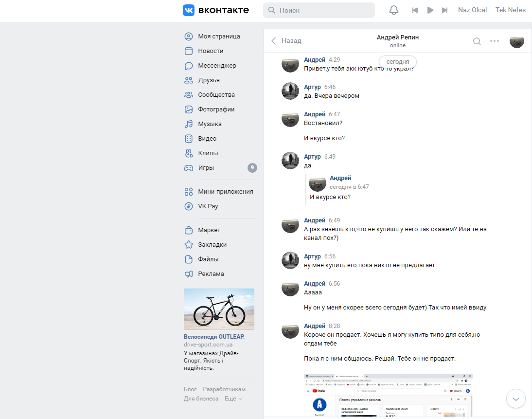Click Артур's avatar at 6:56 message

click(290, 260)
